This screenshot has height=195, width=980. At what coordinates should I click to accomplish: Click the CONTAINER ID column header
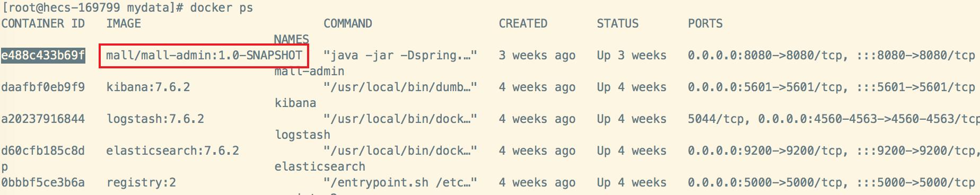pyautogui.click(x=43, y=24)
